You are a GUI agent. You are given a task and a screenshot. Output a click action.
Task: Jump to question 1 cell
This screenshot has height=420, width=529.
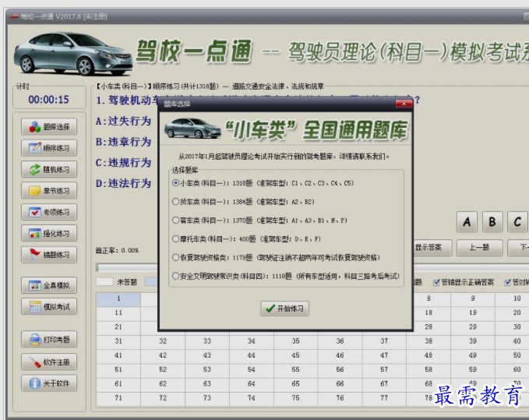tap(118, 299)
